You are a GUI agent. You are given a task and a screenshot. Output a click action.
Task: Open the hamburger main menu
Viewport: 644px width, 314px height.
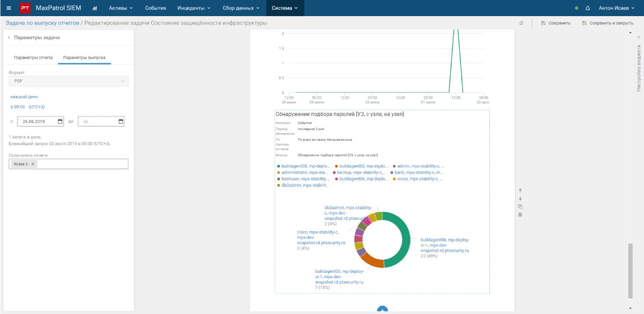[x=9, y=8]
